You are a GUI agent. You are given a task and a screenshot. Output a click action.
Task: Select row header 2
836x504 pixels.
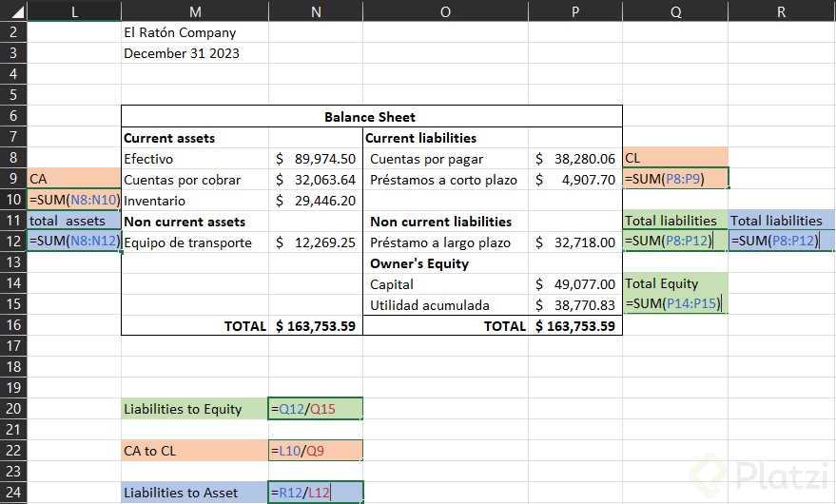point(13,32)
